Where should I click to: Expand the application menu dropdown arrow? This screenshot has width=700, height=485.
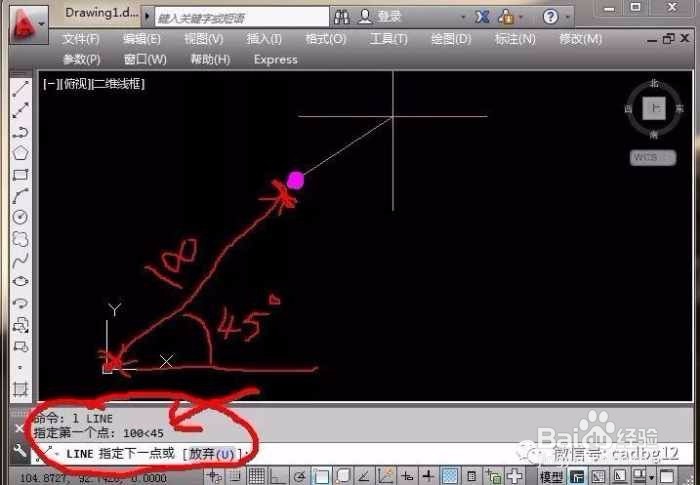point(42,24)
